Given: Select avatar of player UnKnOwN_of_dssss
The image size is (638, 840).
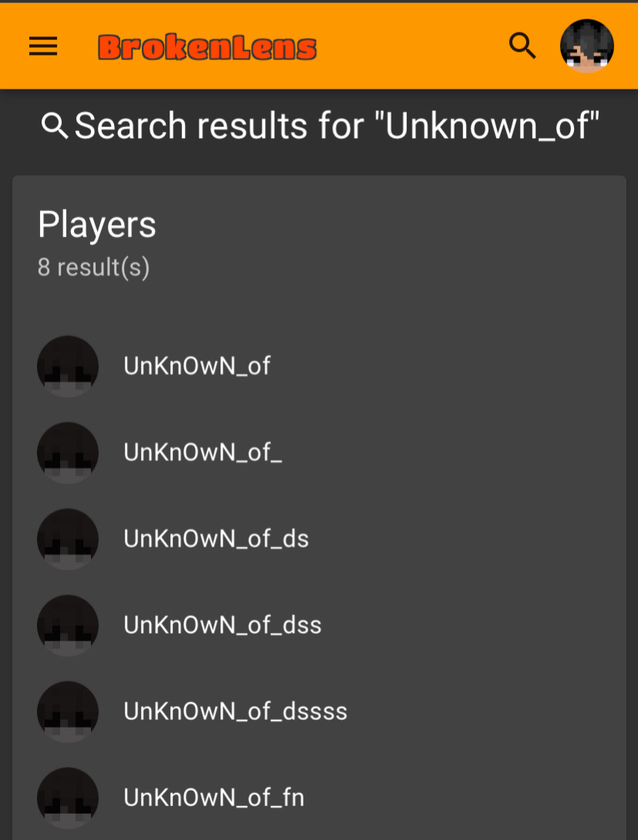Looking at the screenshot, I should click(x=68, y=711).
